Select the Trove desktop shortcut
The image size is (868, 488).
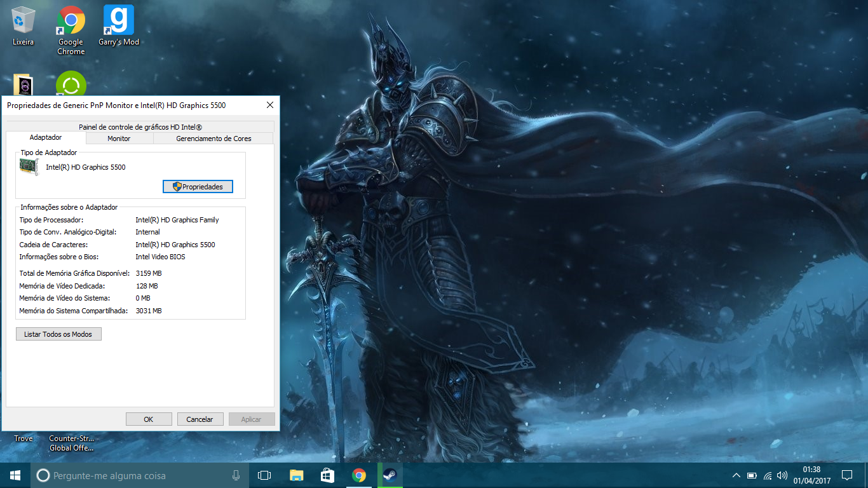tap(24, 438)
